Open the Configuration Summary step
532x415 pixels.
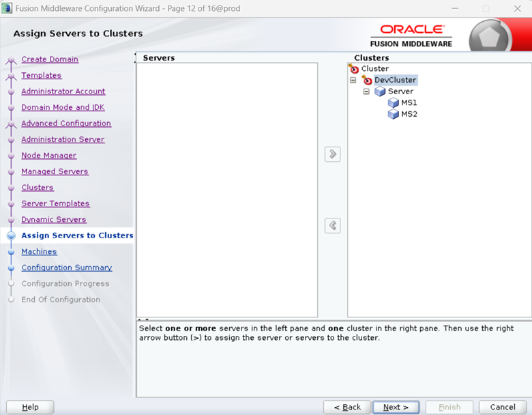(x=67, y=268)
